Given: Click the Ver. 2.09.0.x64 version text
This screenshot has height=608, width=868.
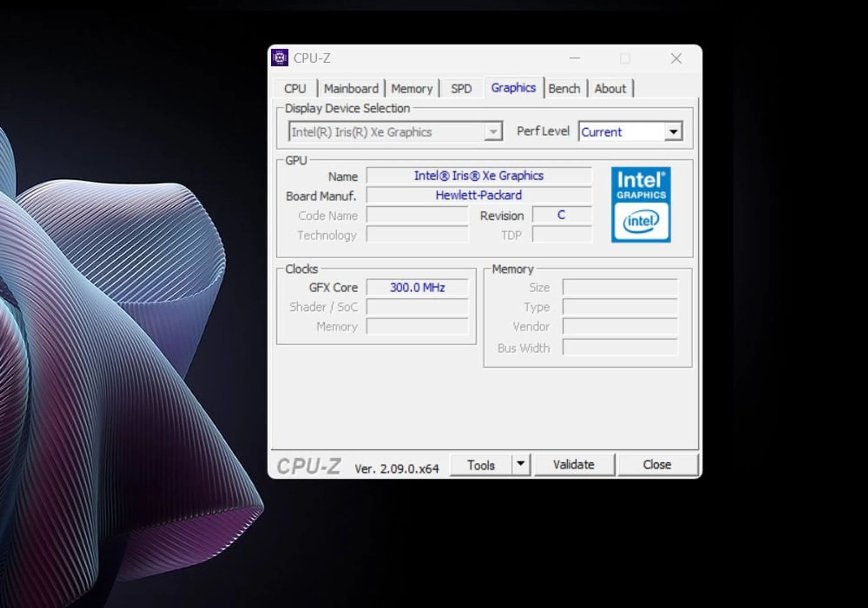Looking at the screenshot, I should pyautogui.click(x=396, y=469).
